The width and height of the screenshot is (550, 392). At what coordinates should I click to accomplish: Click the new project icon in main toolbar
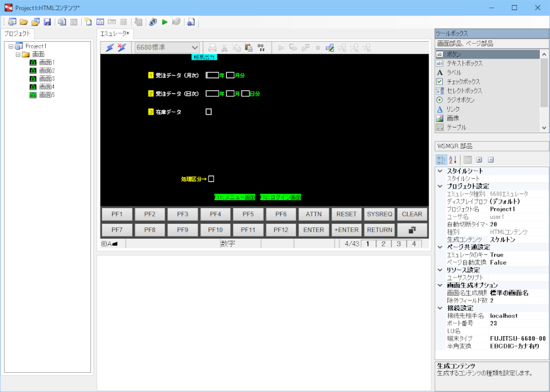pyautogui.click(x=12, y=22)
